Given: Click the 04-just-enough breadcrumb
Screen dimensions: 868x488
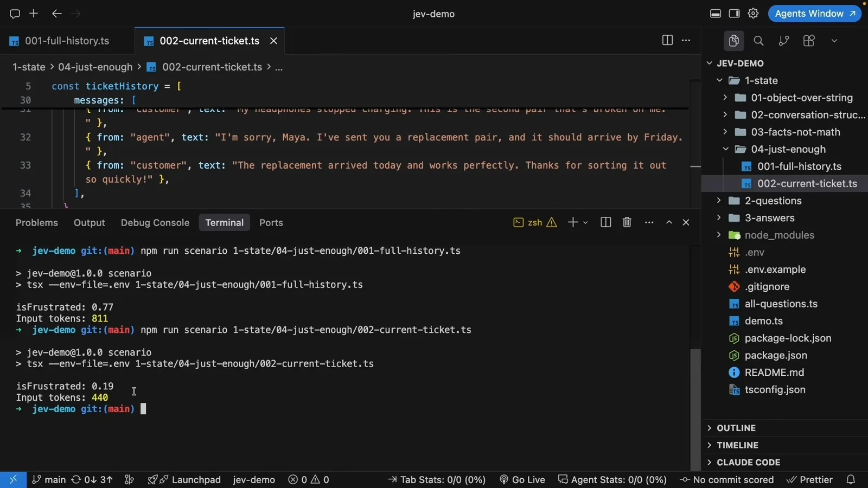Looking at the screenshot, I should [95, 67].
